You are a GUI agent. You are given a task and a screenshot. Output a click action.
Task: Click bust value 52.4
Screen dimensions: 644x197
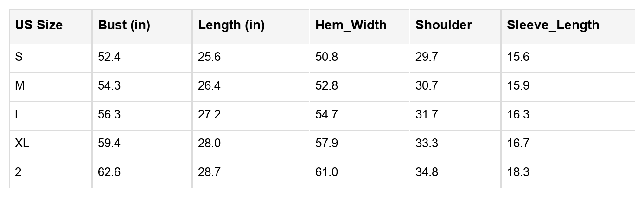(109, 57)
